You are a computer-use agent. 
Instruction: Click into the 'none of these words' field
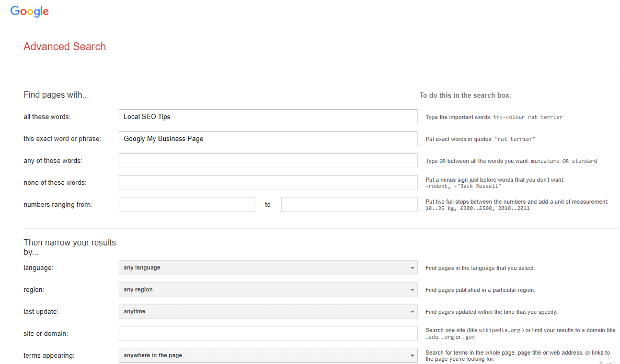268,183
